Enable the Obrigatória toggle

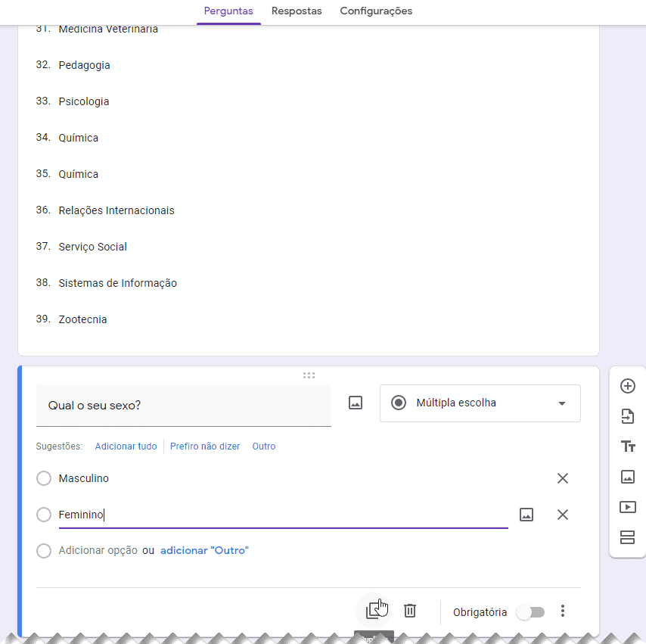pyautogui.click(x=530, y=611)
